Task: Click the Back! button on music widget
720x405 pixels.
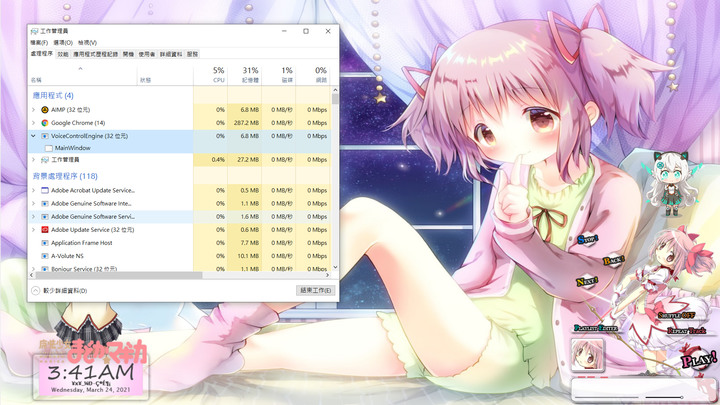Action: pos(613,260)
